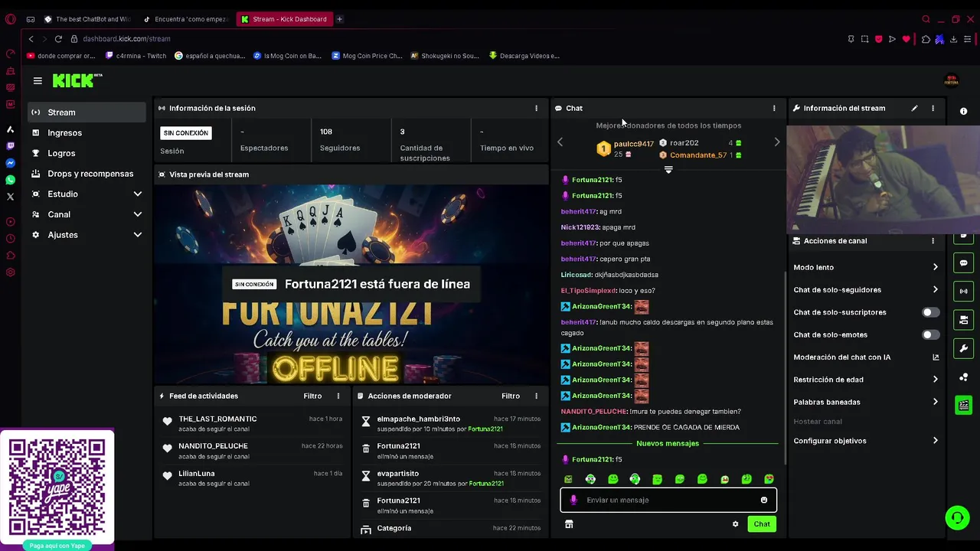
Task: Reload the page in browser toolbar
Action: 58,39
